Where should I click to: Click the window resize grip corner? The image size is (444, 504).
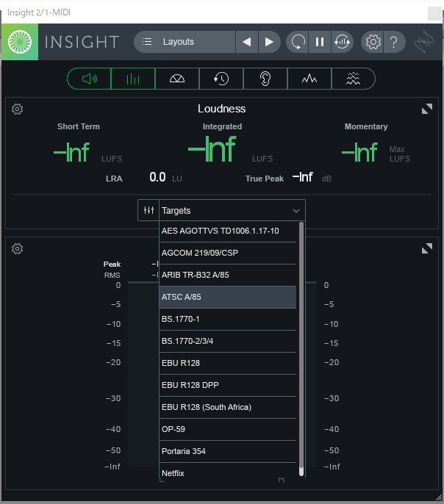coord(439,497)
